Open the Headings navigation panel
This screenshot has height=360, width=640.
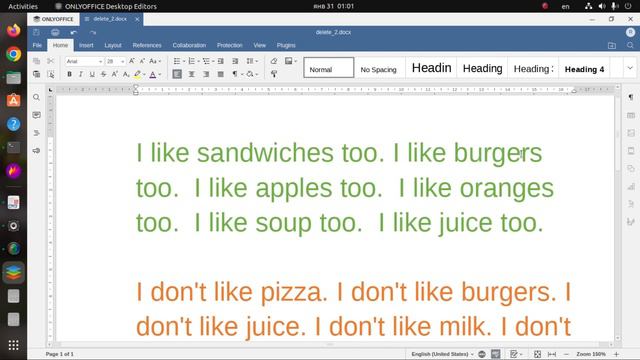tap(36, 133)
